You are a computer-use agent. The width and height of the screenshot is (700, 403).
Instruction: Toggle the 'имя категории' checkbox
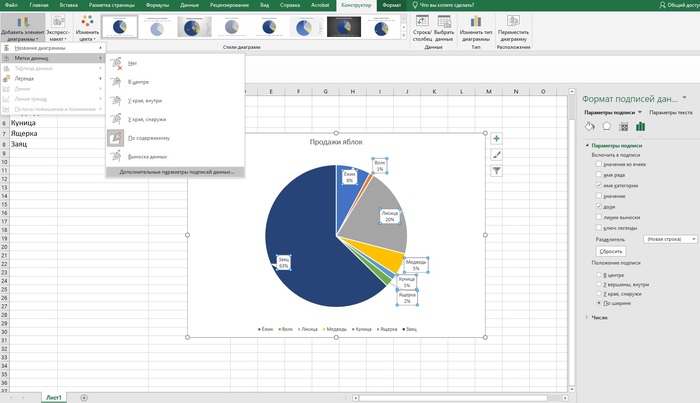598,186
